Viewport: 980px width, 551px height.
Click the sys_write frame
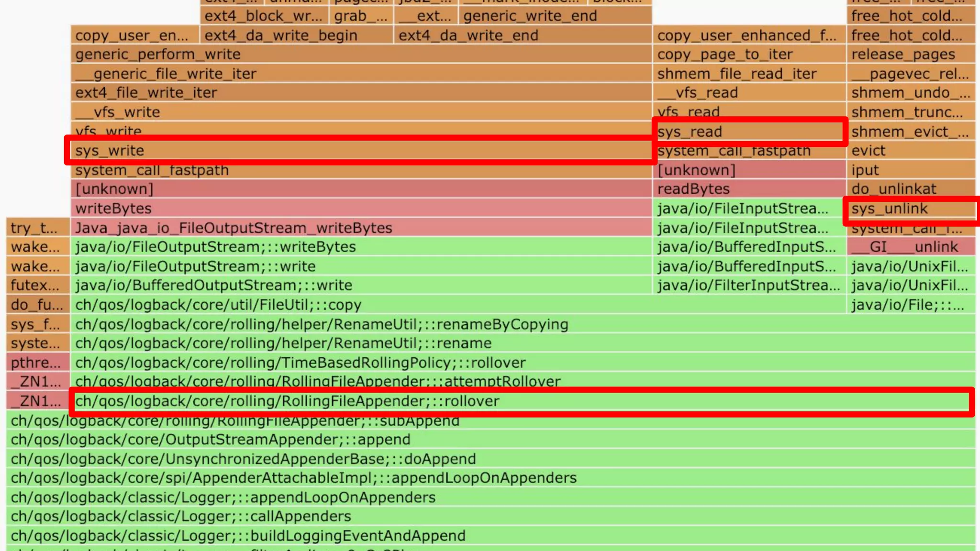point(361,151)
